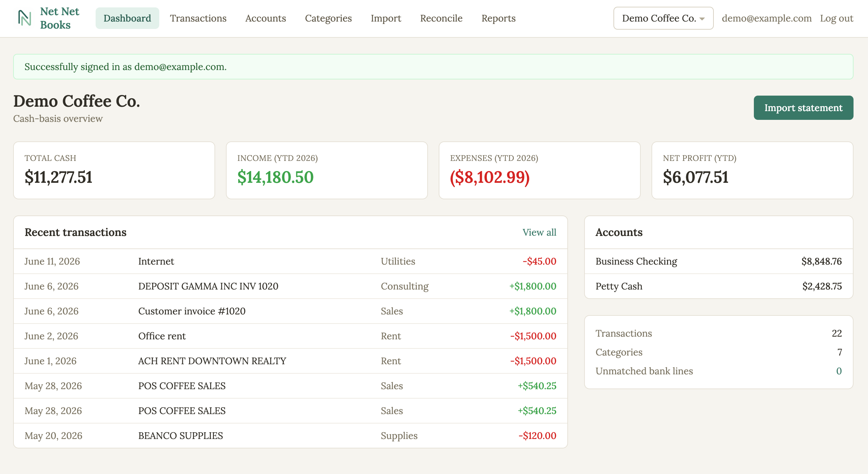Click the Categories count 7
The height and width of the screenshot is (474, 868).
click(839, 352)
